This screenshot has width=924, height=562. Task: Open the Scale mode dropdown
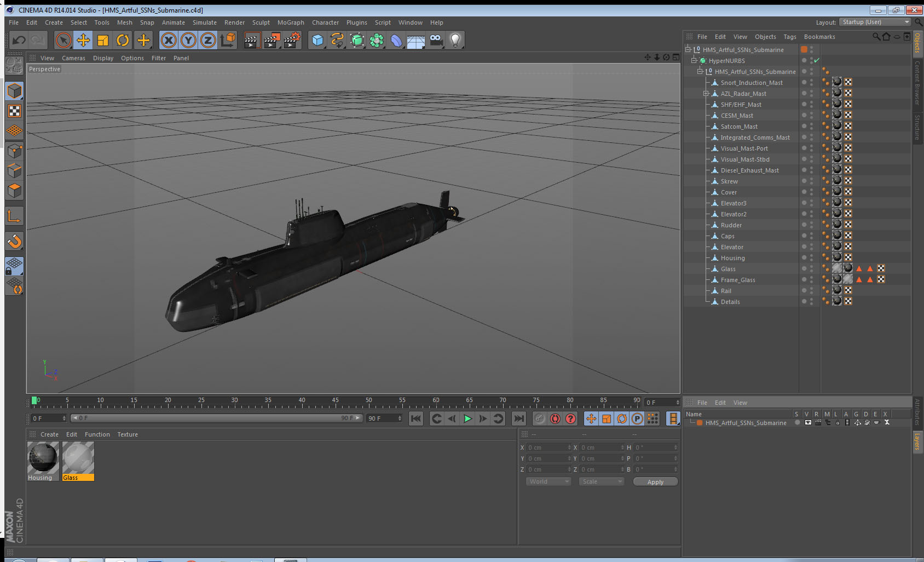tap(602, 481)
